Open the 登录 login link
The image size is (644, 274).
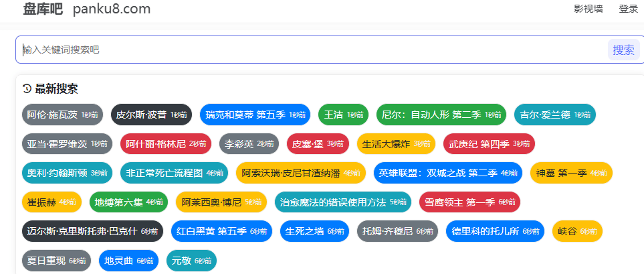pyautogui.click(x=629, y=9)
